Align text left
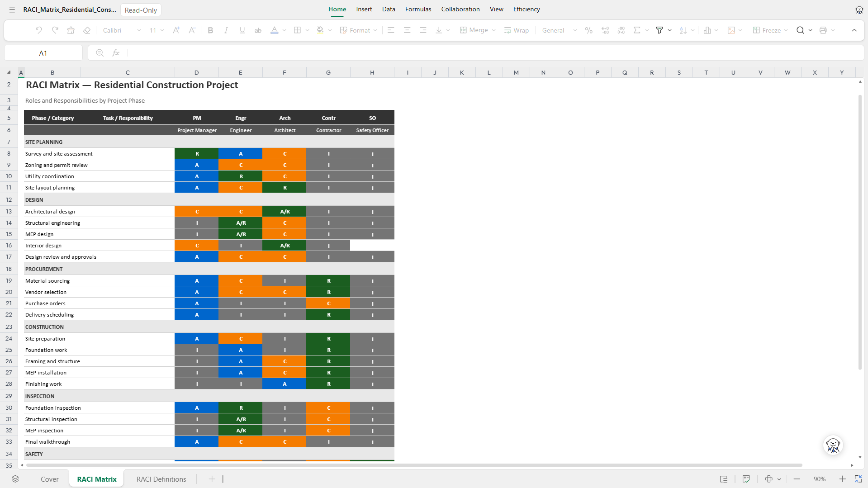This screenshot has width=868, height=488. tap(391, 30)
